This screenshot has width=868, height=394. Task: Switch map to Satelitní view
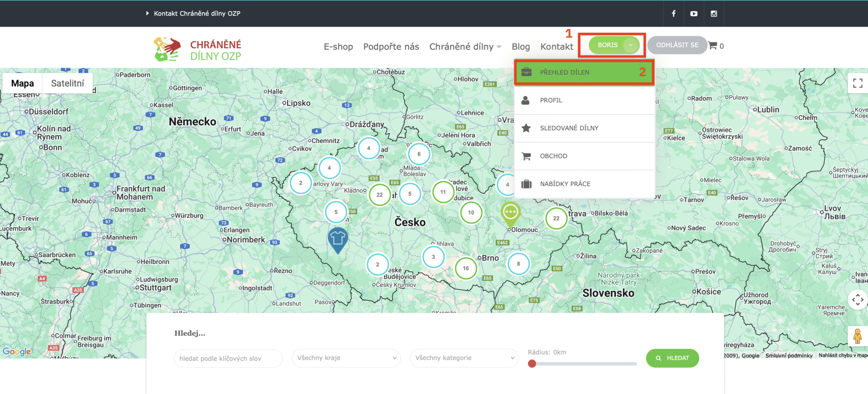(67, 83)
